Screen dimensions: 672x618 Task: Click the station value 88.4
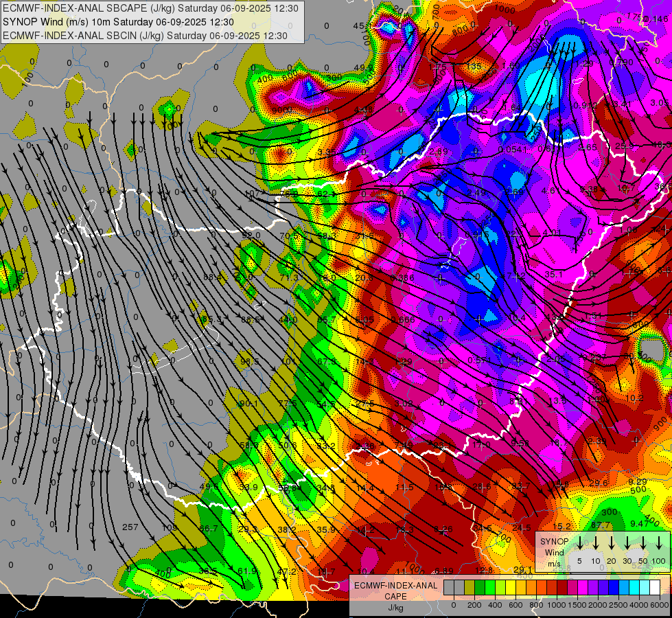(x=213, y=277)
